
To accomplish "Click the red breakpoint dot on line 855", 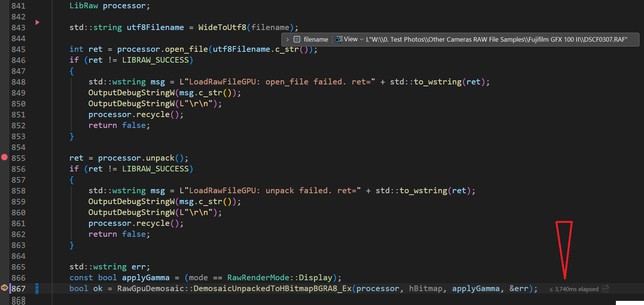I will point(5,158).
